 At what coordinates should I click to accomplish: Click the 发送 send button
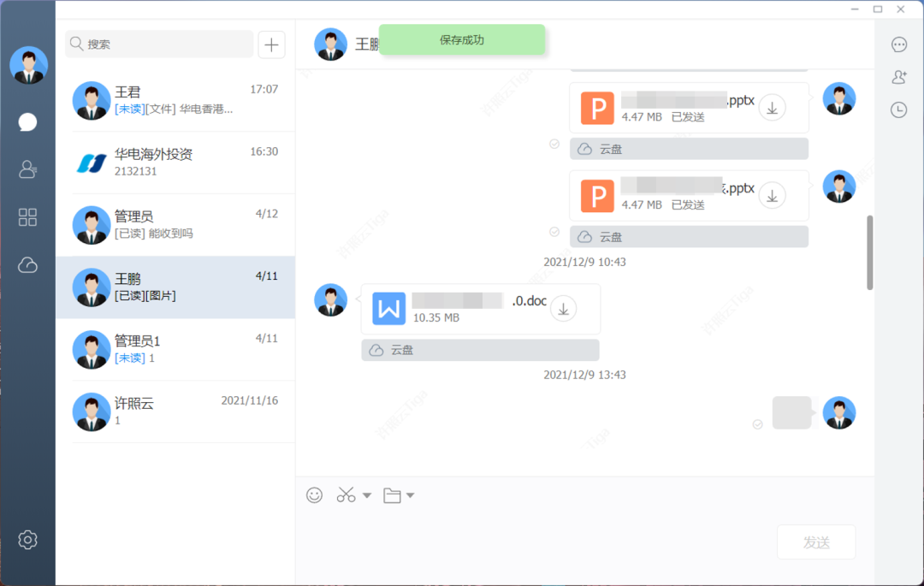(816, 542)
